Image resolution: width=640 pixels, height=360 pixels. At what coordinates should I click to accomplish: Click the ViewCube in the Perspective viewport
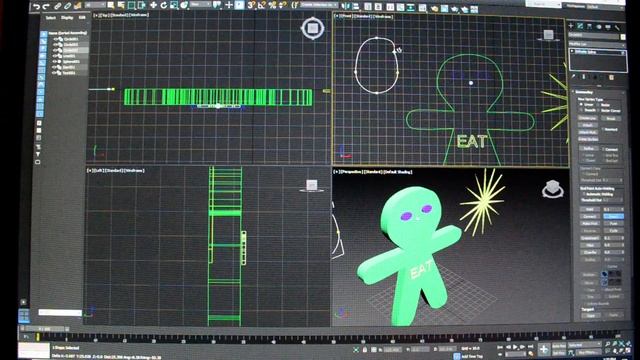(x=553, y=189)
